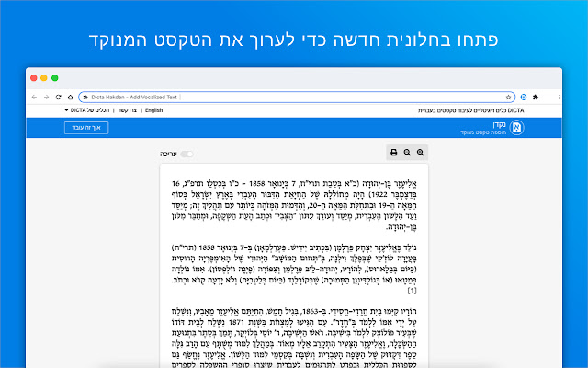The height and width of the screenshot is (368, 588).
Task: Click the paragraph beginning נולד כאליעזר יצחק פרלמן
Action: [x=294, y=269]
